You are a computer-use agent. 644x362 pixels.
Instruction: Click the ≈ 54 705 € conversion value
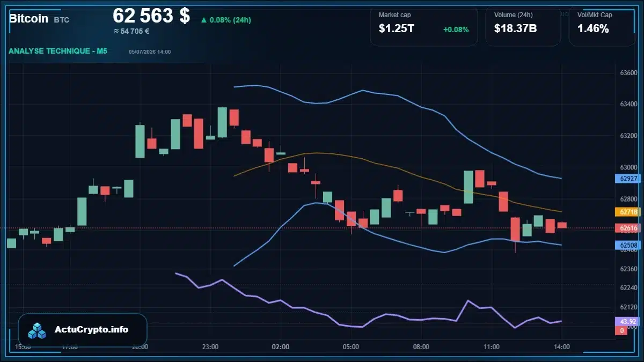point(131,31)
